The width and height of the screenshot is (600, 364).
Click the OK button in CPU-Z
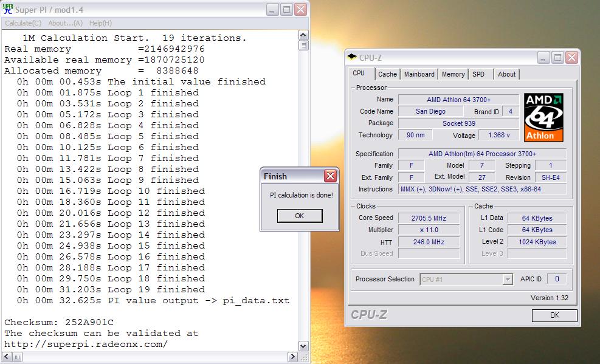tap(554, 315)
